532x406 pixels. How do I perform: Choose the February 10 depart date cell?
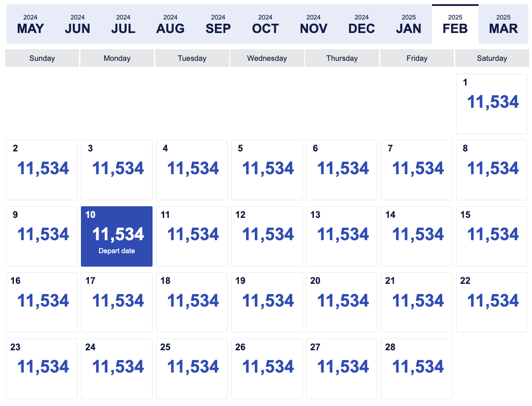click(117, 236)
